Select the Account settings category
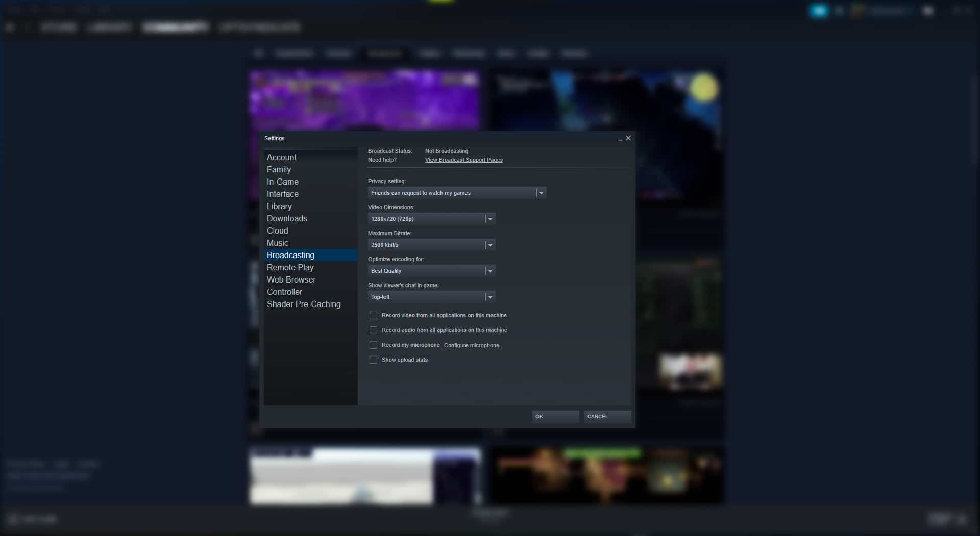Screen dimensions: 980x536 click(x=282, y=157)
